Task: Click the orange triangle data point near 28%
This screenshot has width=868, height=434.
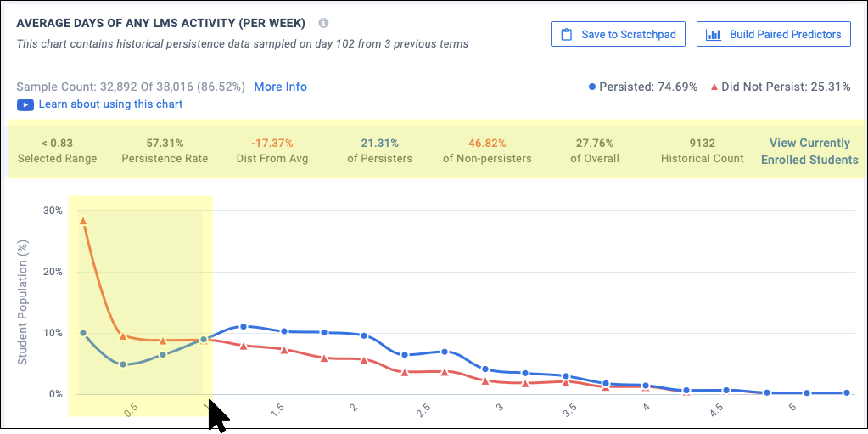Action: (83, 221)
